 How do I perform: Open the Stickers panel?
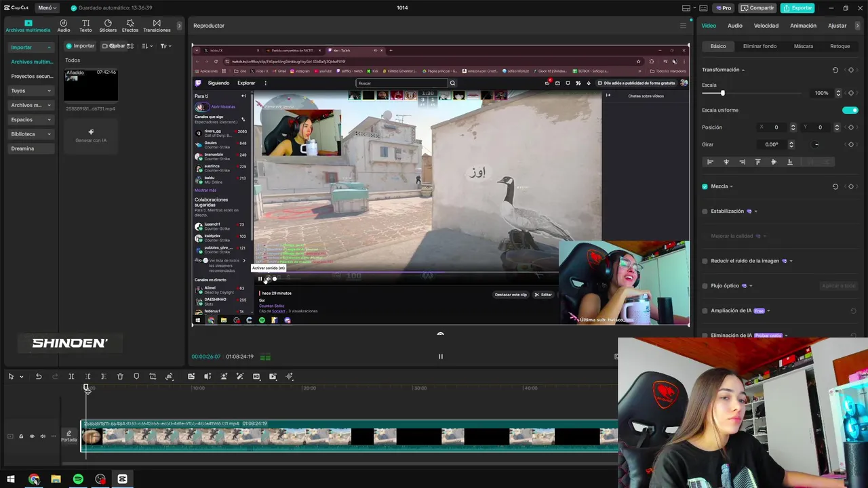[x=108, y=26]
